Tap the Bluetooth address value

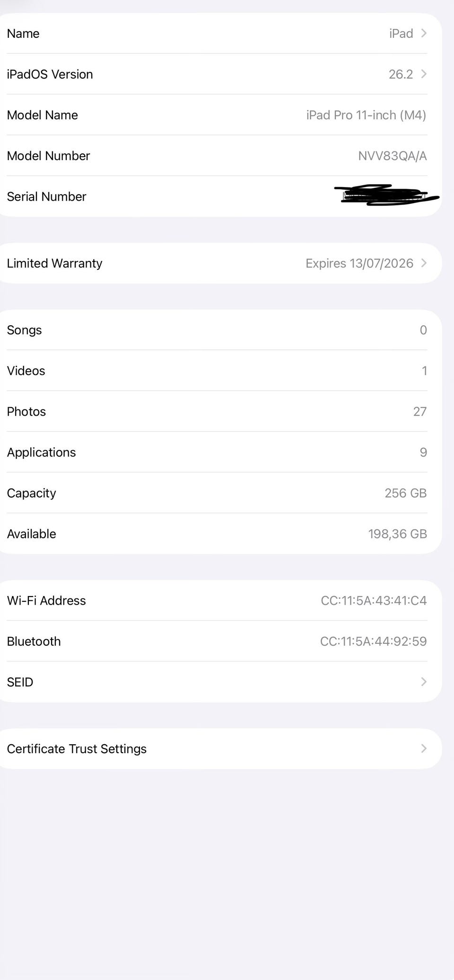tap(373, 641)
